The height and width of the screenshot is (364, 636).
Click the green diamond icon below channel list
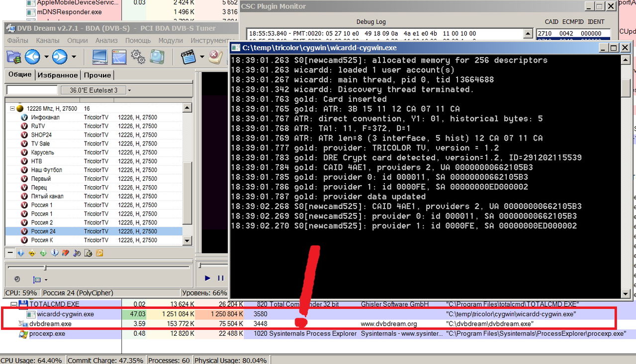coord(43,253)
